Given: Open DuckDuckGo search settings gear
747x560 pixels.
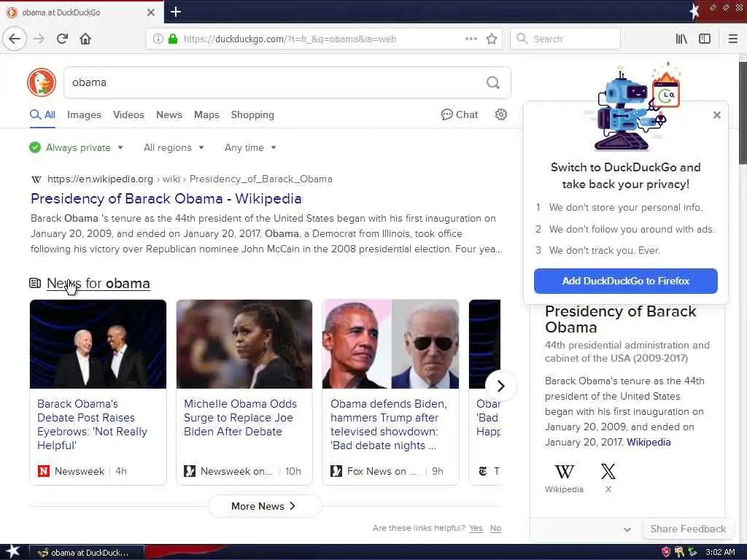Looking at the screenshot, I should [x=500, y=114].
